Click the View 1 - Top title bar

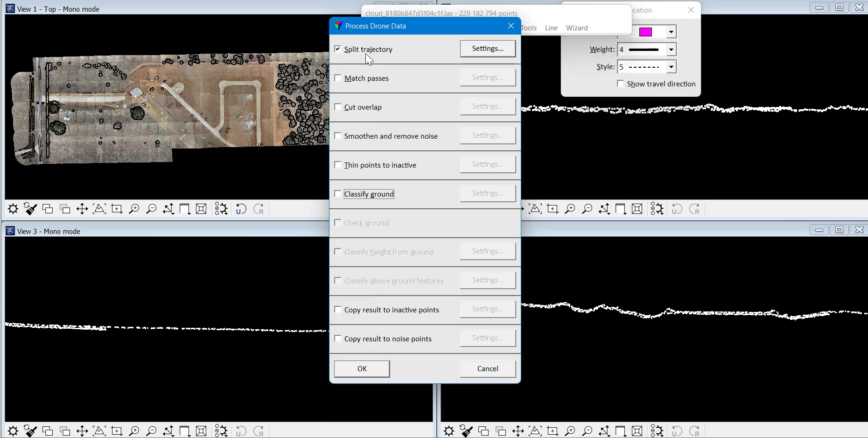coord(58,9)
